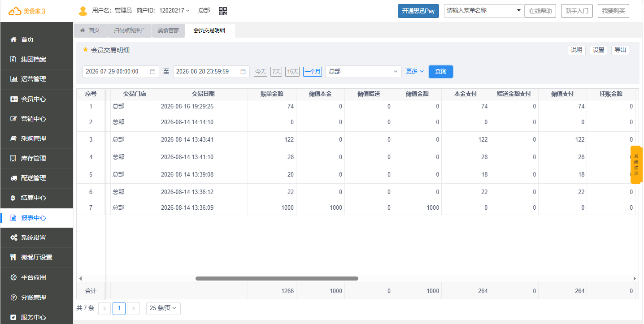Click the 会员中心 card icon
Image resolution: width=644 pixels, height=324 pixels.
13,99
